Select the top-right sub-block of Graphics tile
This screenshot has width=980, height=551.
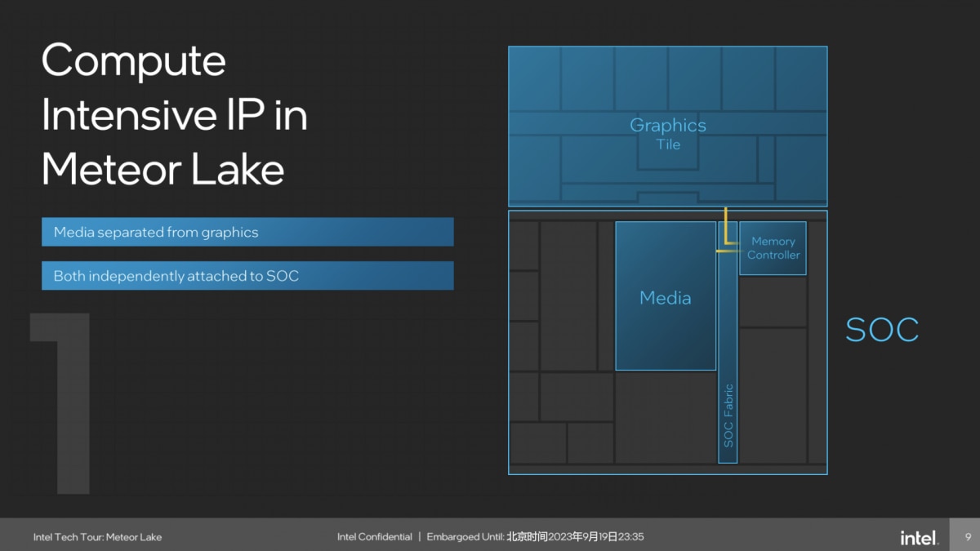pyautogui.click(x=800, y=78)
